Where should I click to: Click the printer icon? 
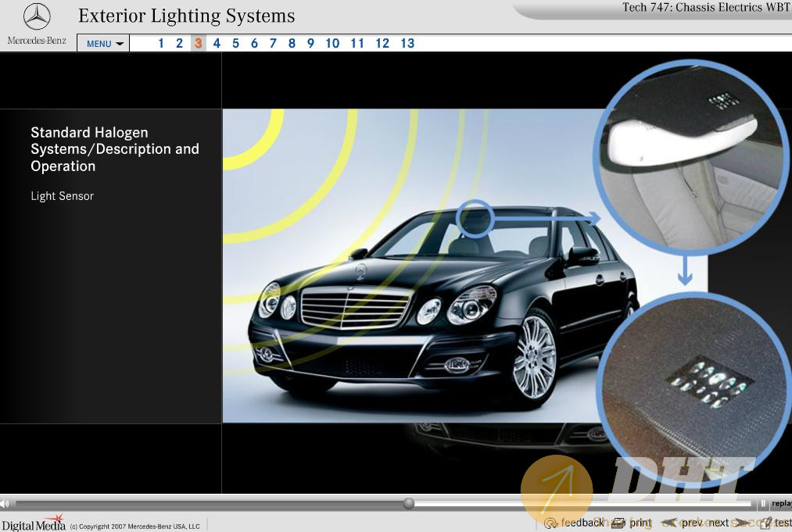click(618, 523)
